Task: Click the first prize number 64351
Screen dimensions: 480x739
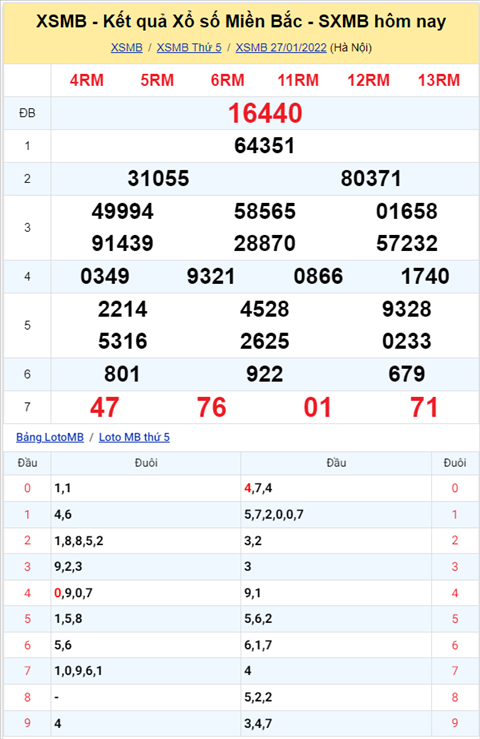Action: (265, 146)
